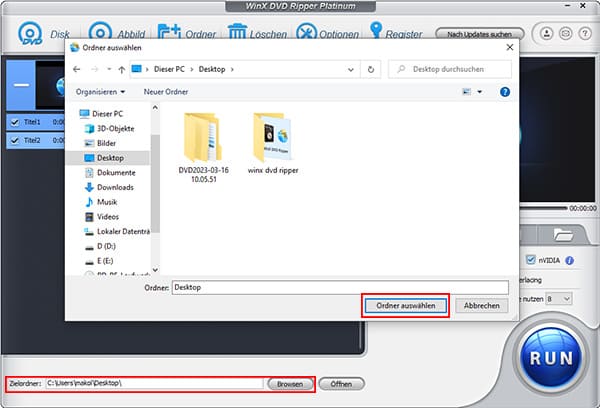The height and width of the screenshot is (408, 600).
Task: Click the Öffnen button
Action: coord(341,384)
